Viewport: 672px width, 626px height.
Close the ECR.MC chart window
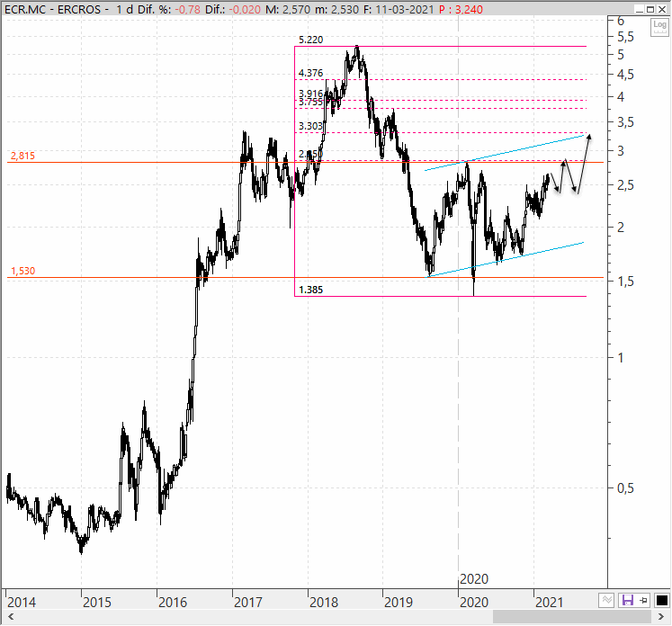[662, 9]
